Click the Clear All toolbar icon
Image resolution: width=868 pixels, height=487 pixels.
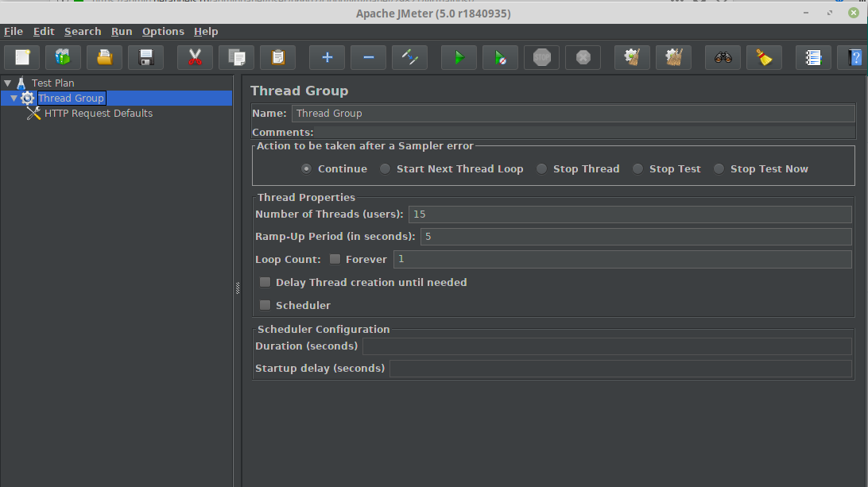(x=674, y=57)
